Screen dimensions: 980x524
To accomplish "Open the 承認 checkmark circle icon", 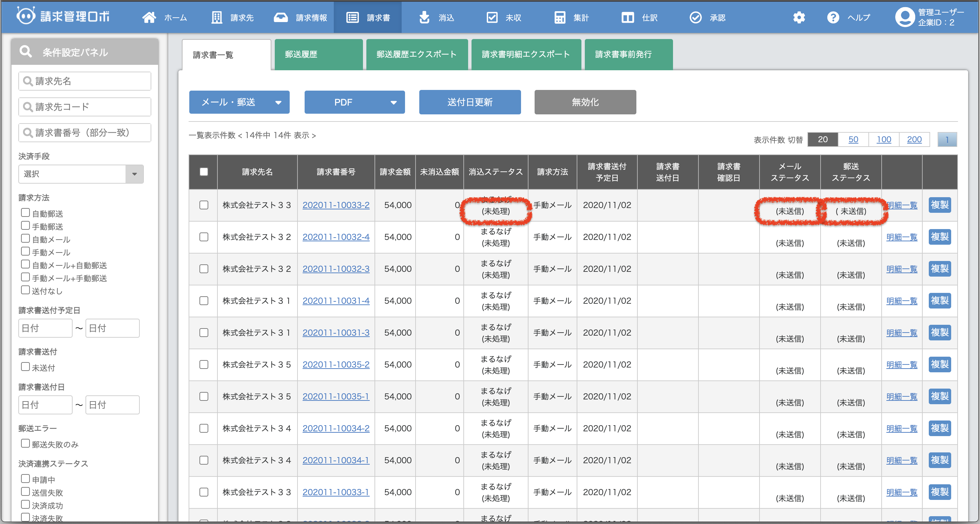I will click(695, 18).
